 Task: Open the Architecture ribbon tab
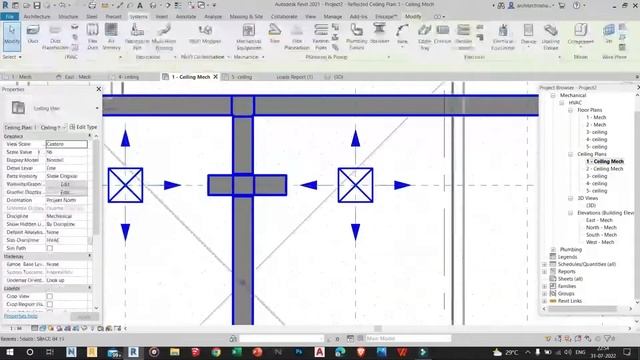pos(37,17)
